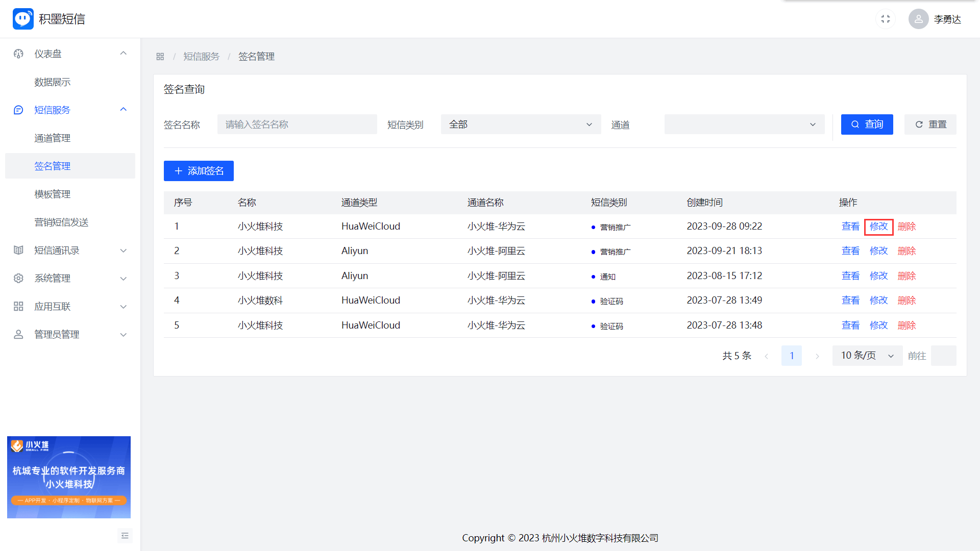Click the 管理员管理 person icon

click(x=18, y=334)
